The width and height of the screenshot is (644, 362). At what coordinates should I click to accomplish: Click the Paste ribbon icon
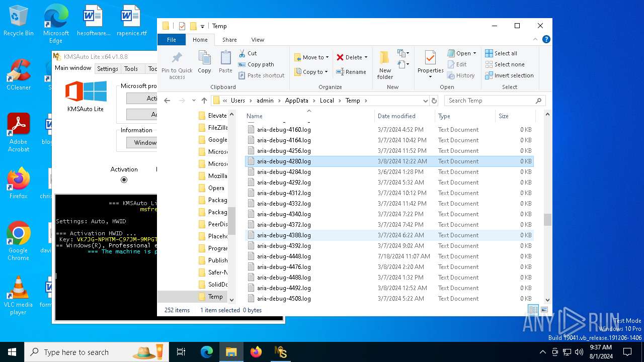(225, 58)
